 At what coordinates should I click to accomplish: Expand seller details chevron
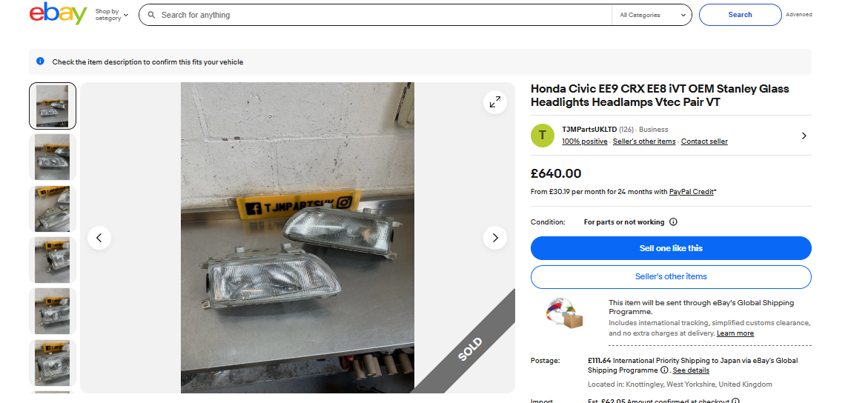[804, 136]
